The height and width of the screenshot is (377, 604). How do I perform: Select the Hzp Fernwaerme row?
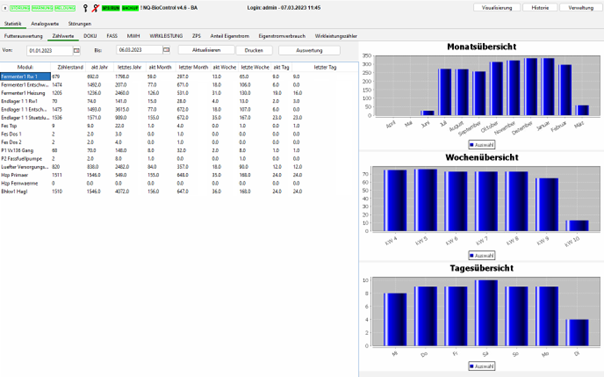179,183
